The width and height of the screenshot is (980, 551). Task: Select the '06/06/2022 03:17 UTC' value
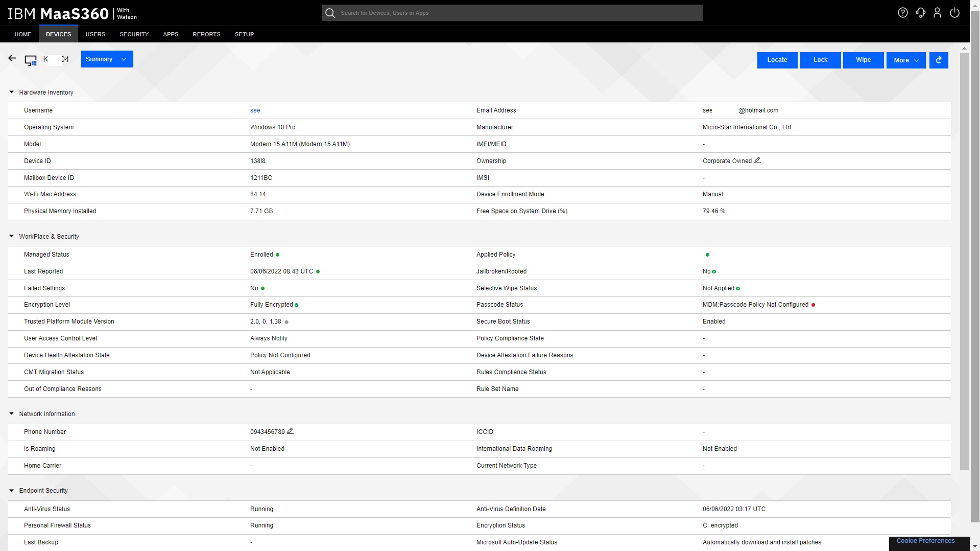click(x=734, y=509)
